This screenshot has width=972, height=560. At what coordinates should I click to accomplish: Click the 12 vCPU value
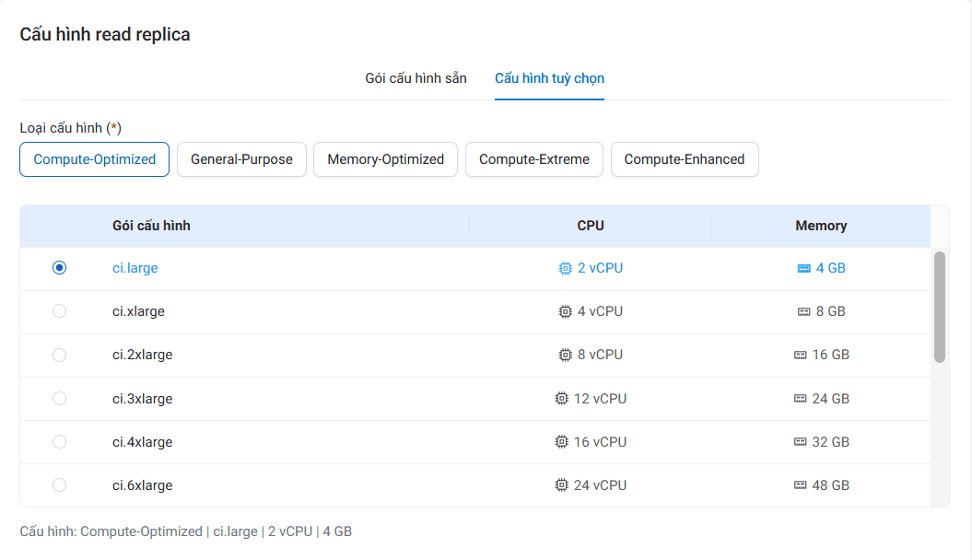(x=600, y=398)
